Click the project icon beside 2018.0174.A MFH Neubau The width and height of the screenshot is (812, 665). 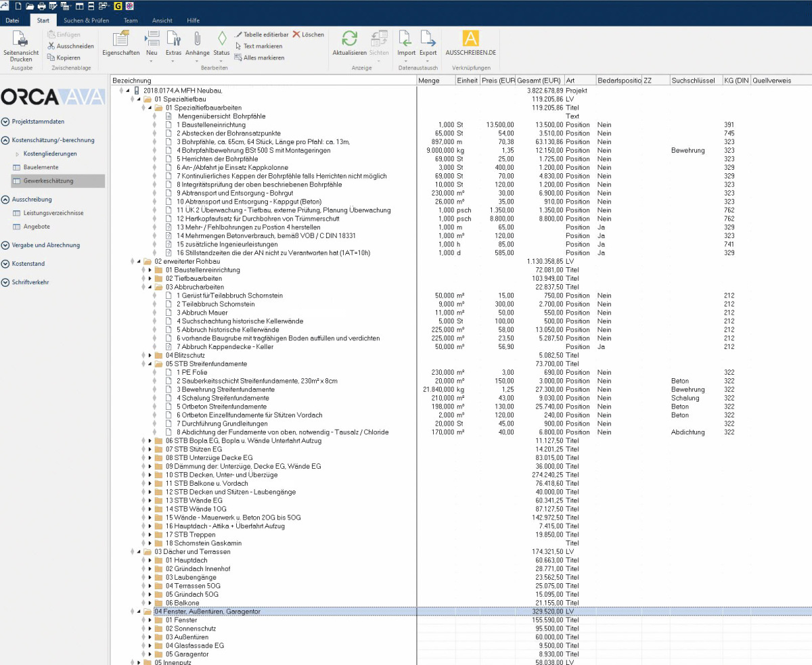(137, 91)
